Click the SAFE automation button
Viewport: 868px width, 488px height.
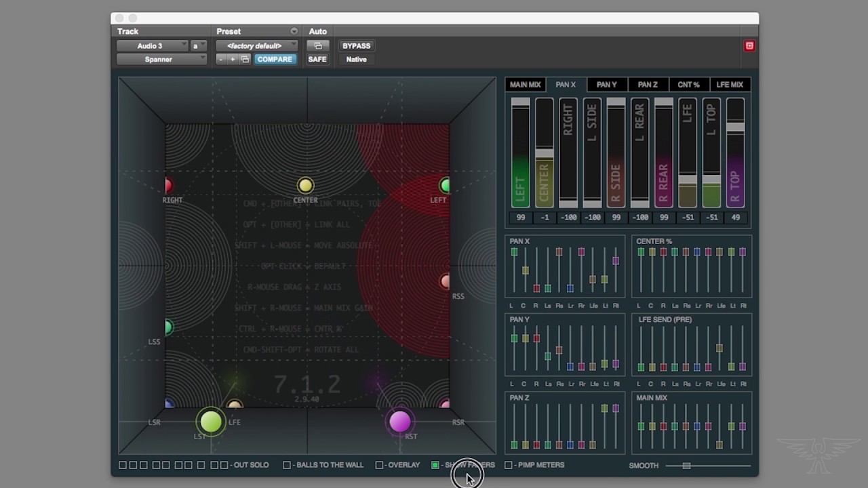[317, 60]
